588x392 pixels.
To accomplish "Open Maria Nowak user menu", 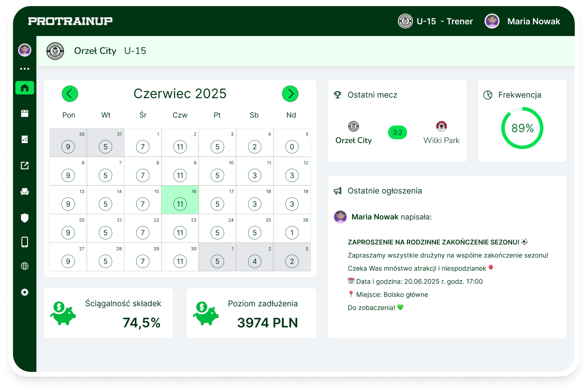I will (522, 21).
